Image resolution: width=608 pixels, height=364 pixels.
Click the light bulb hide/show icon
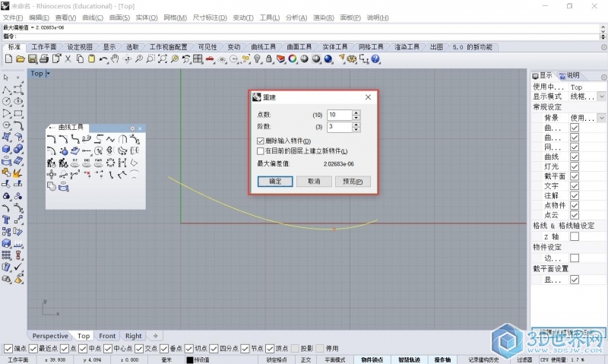pos(257,59)
